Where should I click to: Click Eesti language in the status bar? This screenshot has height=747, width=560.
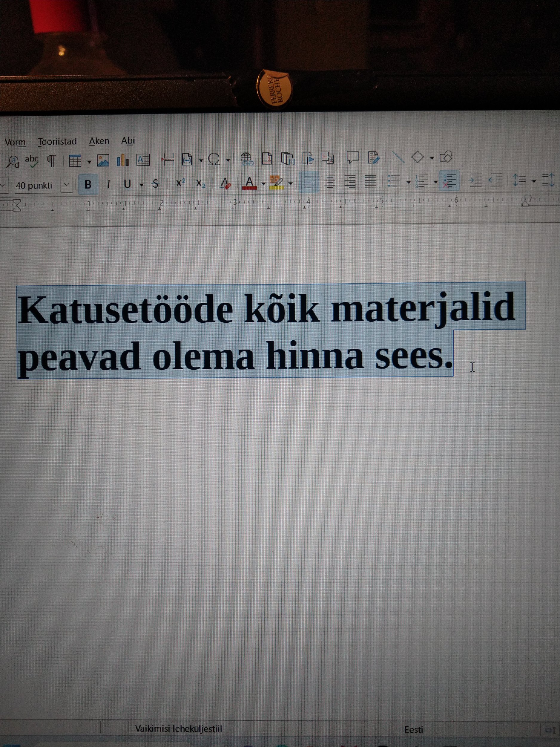click(x=413, y=730)
